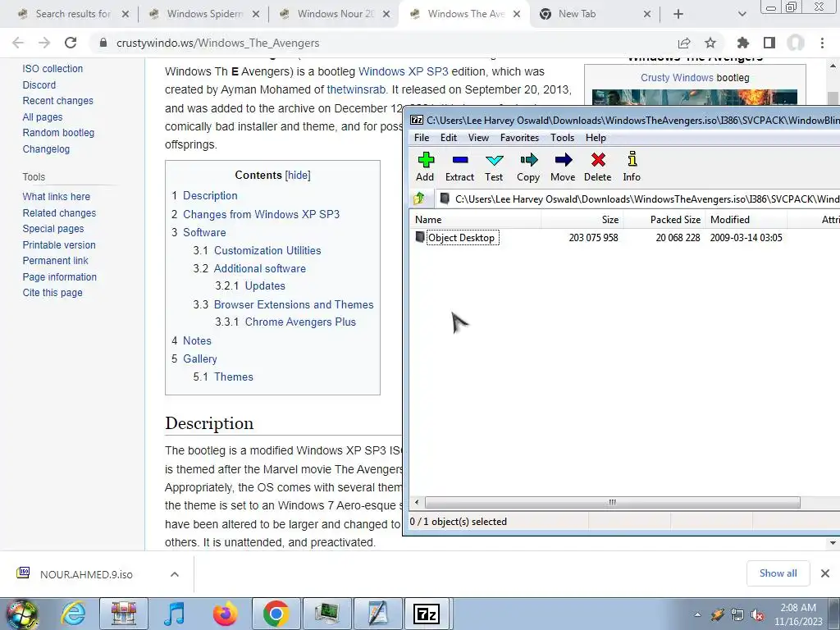Open options arrow for NOUR.AHMED.9.iso download
840x630 pixels.
pyautogui.click(x=175, y=574)
